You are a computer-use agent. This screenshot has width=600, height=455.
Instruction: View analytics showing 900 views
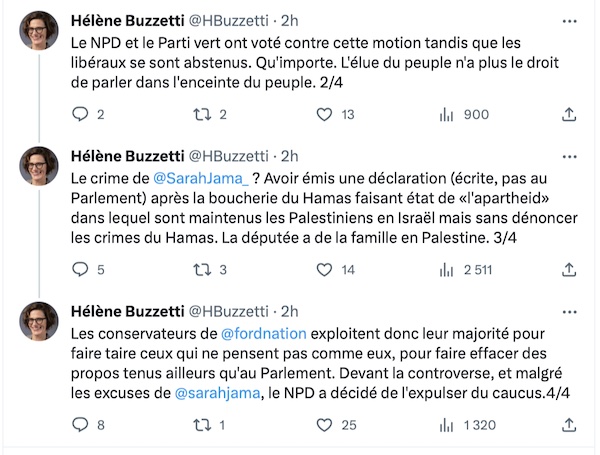pos(447,115)
